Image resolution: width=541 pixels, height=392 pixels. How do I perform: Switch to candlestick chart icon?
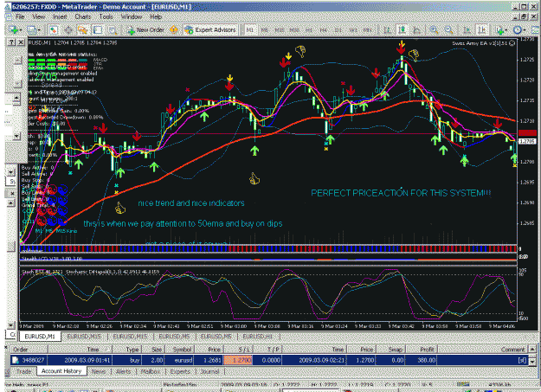point(403,30)
